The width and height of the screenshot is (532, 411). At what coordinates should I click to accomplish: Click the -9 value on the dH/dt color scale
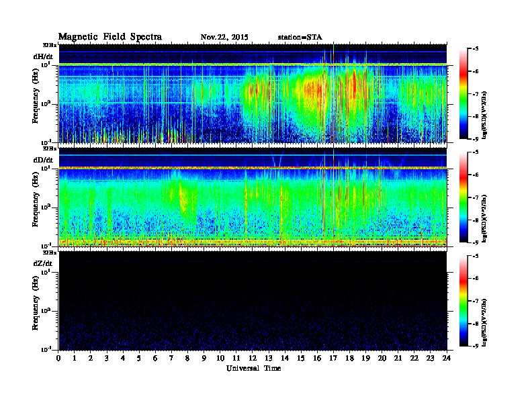[476, 139]
